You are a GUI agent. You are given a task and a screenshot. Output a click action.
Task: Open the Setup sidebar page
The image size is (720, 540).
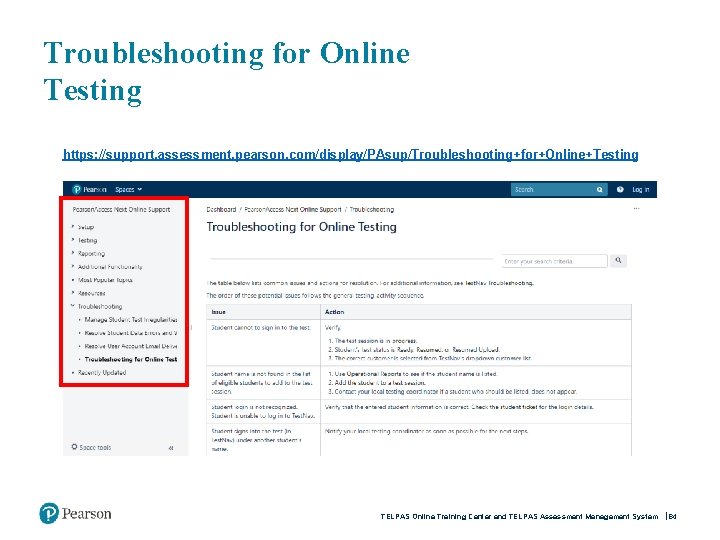coord(86,227)
